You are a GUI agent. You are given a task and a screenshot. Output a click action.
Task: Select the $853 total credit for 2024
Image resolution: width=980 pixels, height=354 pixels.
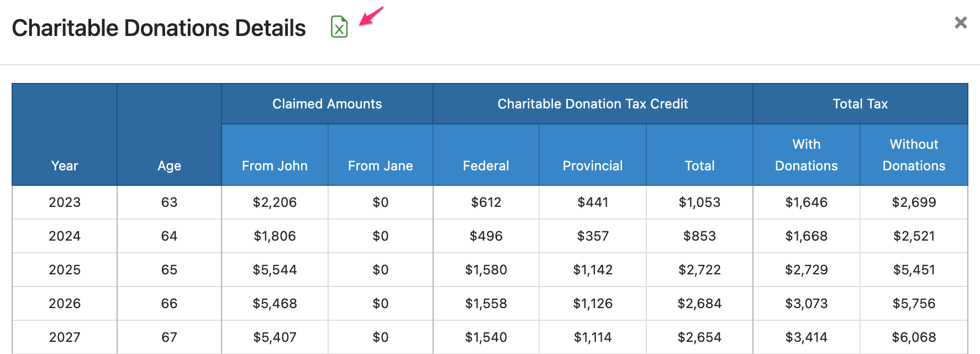coord(699,236)
